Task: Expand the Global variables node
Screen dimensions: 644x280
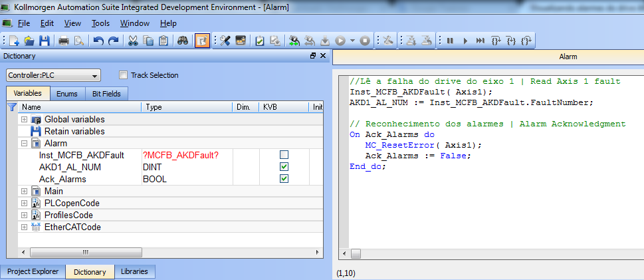Action: 24,120
